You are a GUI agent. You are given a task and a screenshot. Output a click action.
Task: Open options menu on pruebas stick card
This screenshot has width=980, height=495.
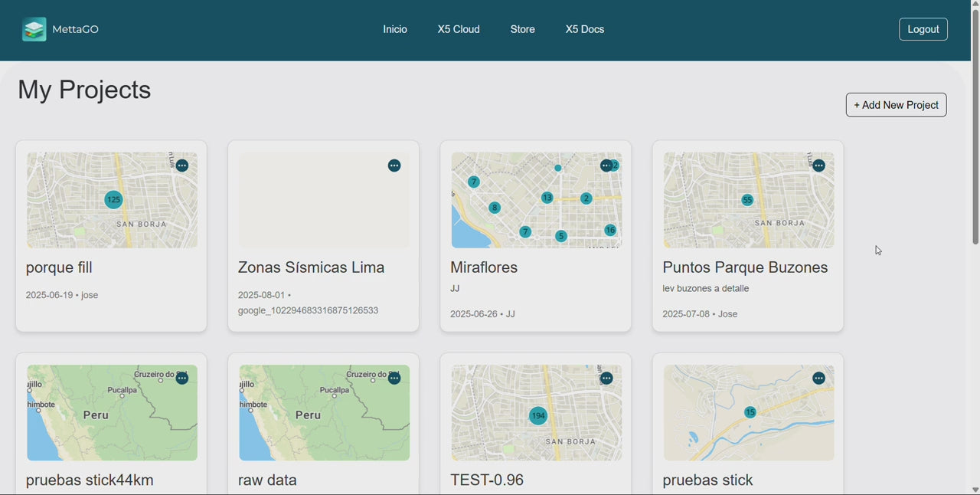819,379
